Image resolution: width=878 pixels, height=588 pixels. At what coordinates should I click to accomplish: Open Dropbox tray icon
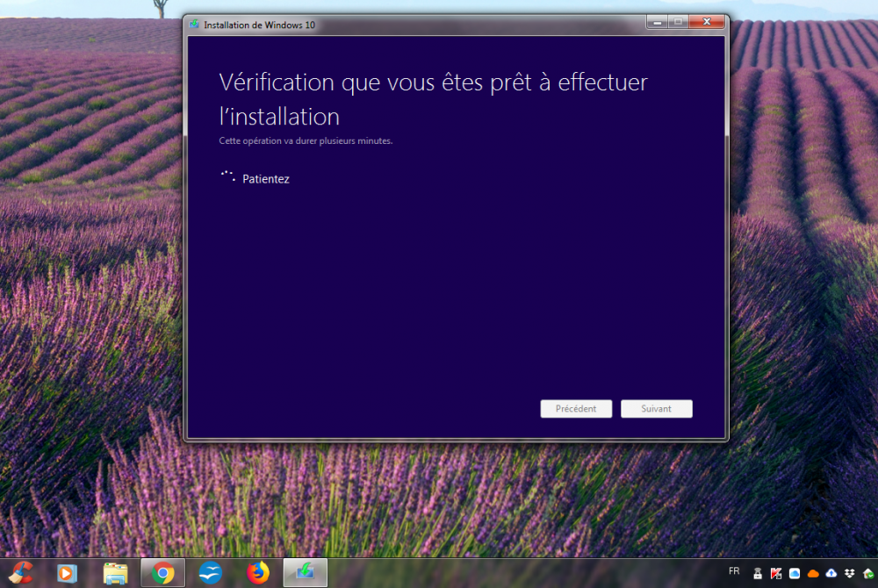[850, 574]
